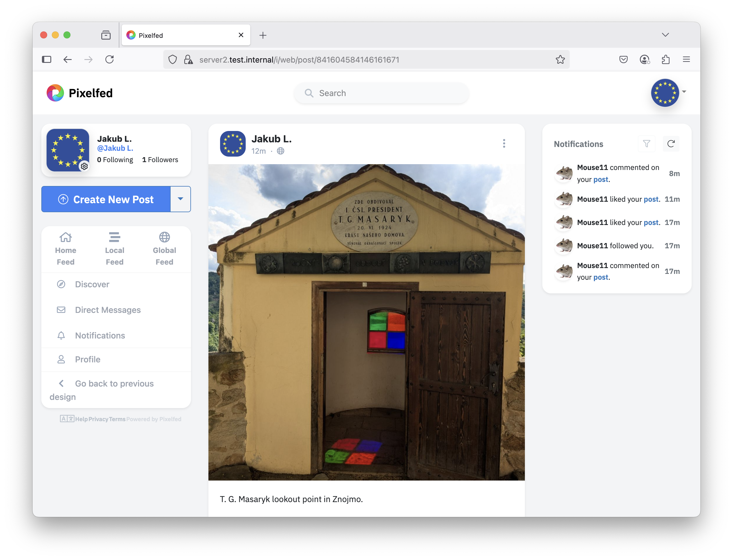Click the Pixelfed logo in header

(55, 93)
